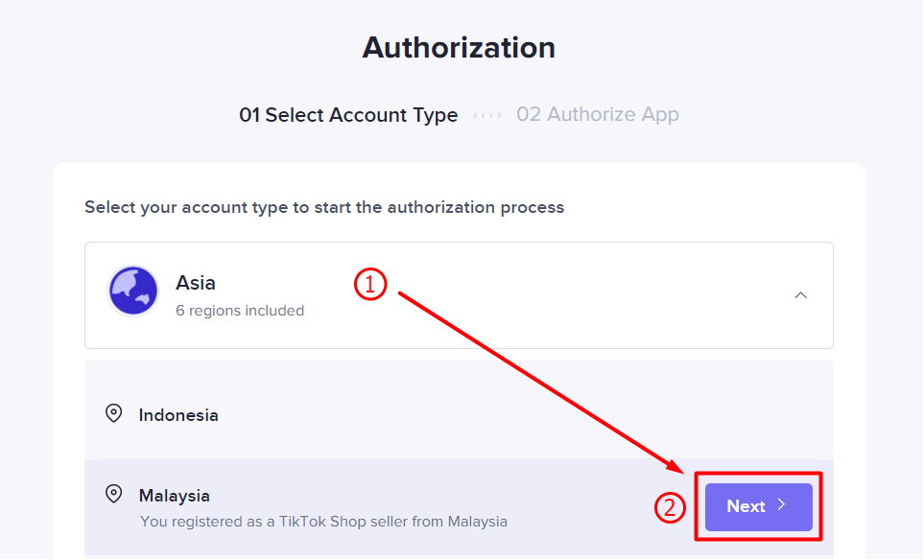Click the red arrowhead pointing to Next

click(675, 465)
